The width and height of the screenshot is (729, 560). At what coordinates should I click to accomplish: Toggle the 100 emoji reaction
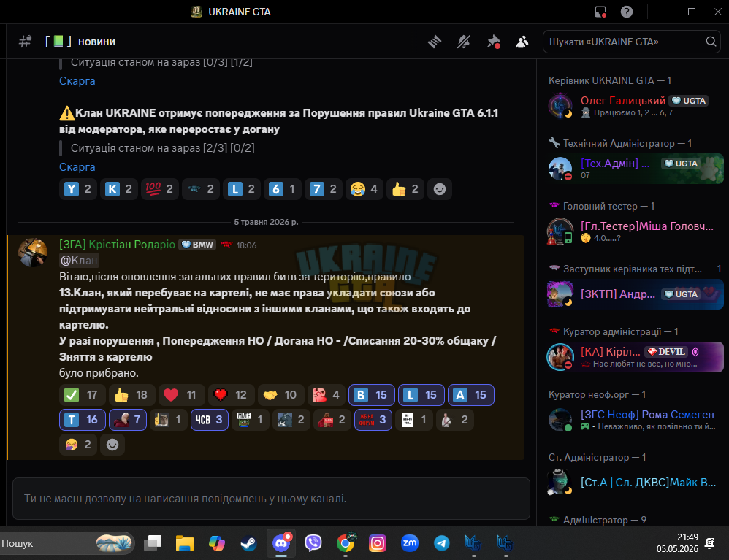160,189
